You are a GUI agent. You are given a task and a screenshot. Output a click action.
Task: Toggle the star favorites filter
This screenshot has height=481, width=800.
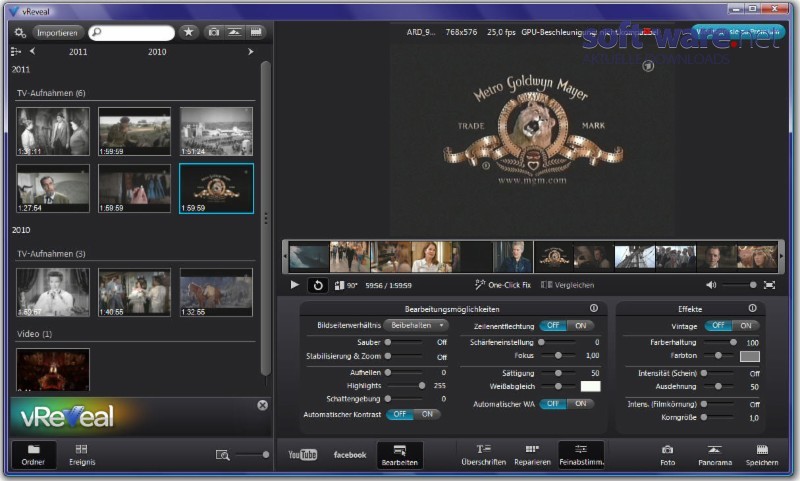point(188,32)
